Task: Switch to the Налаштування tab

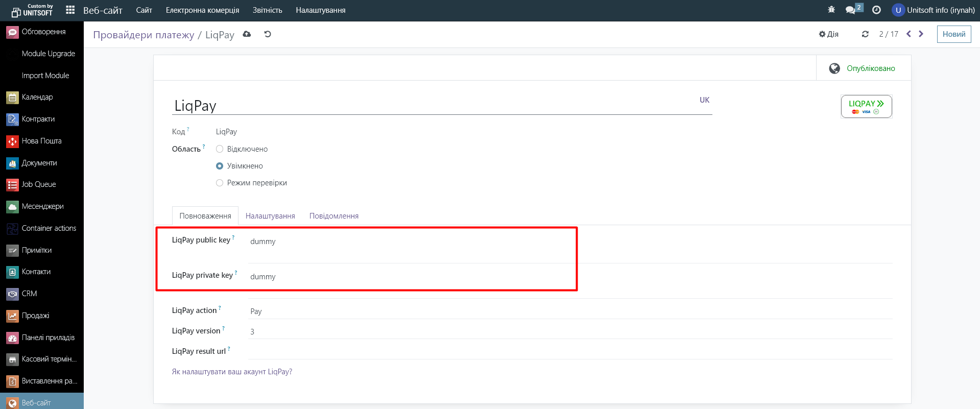Action: [x=270, y=216]
